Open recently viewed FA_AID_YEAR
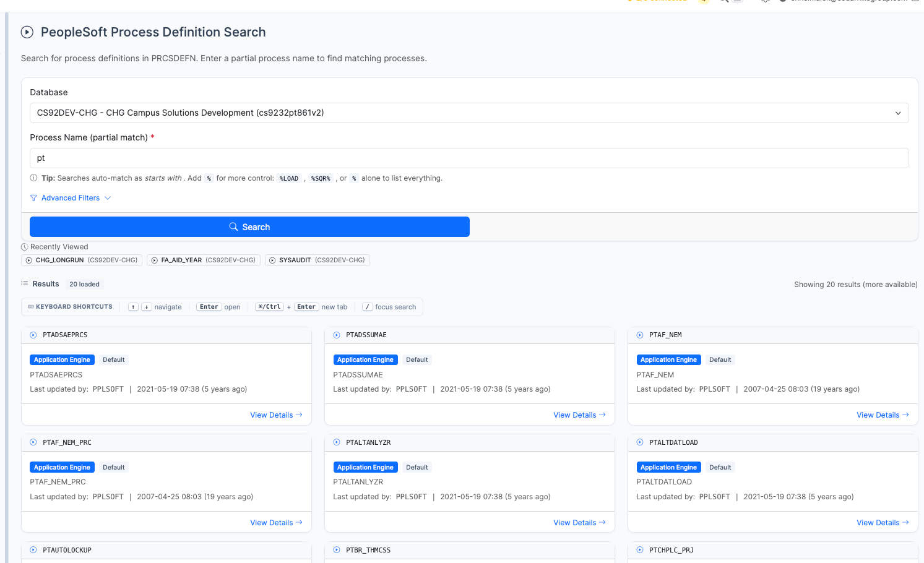This screenshot has height=563, width=924. pos(204,260)
